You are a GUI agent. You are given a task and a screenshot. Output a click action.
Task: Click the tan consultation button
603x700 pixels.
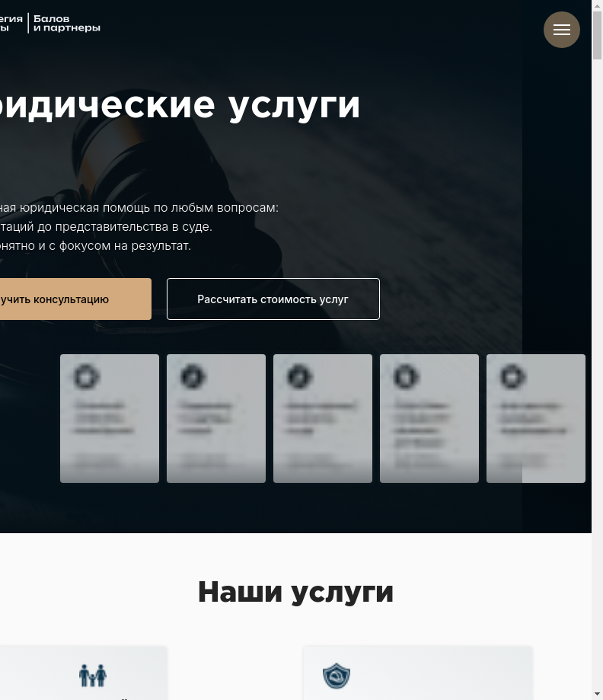pyautogui.click(x=75, y=299)
